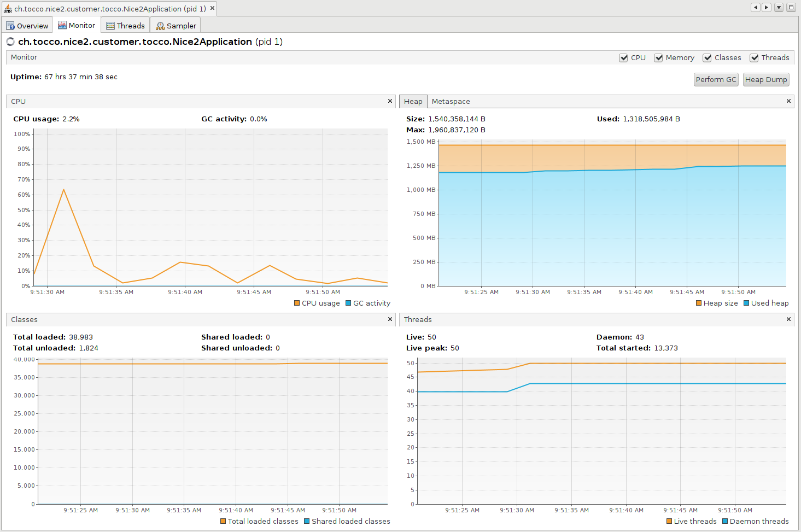Click the CPU usage 2.2% value
This screenshot has width=801, height=532.
point(71,119)
